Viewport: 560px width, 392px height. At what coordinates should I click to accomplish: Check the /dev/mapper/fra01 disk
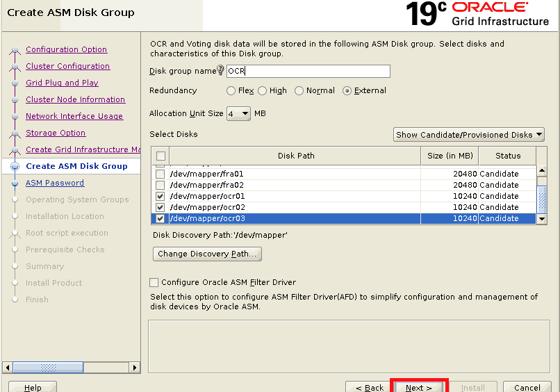pyautogui.click(x=160, y=174)
